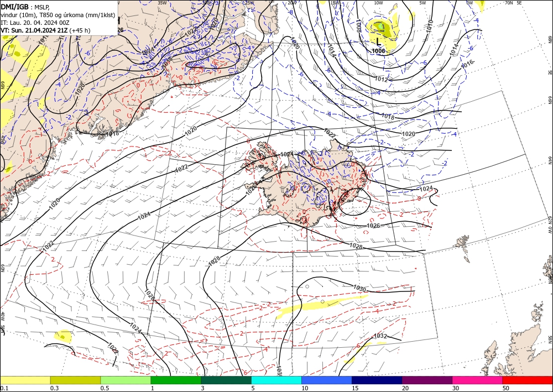Click the '15' legend scale value

[x=355, y=388]
